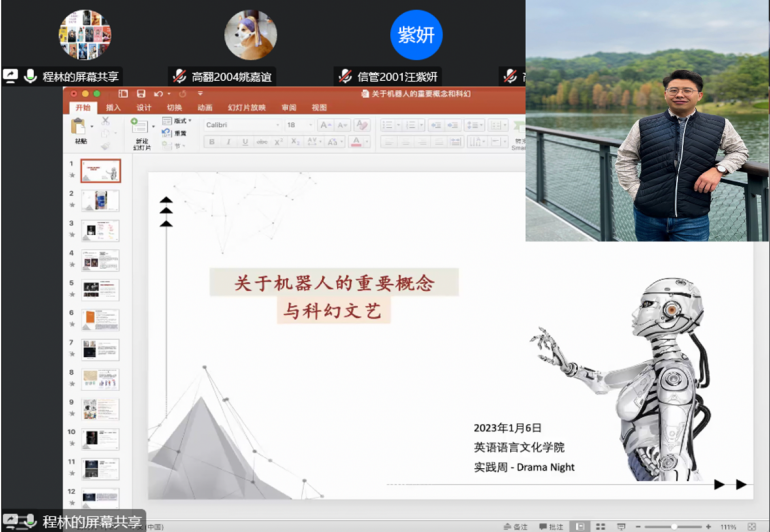Click the Paste (粘贴) icon

coord(79,128)
